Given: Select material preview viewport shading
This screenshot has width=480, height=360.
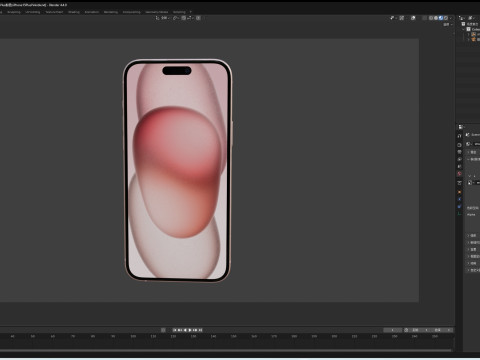Looking at the screenshot, I should tap(441, 18).
